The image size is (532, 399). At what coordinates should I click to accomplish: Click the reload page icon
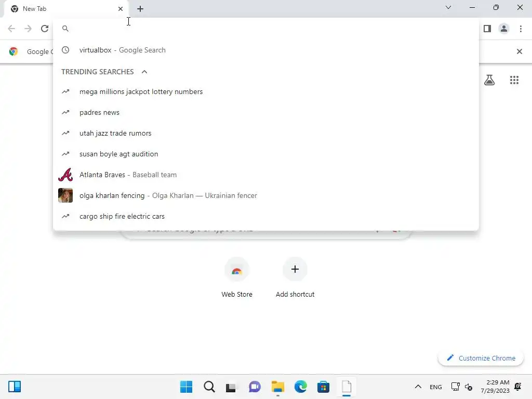tap(45, 29)
